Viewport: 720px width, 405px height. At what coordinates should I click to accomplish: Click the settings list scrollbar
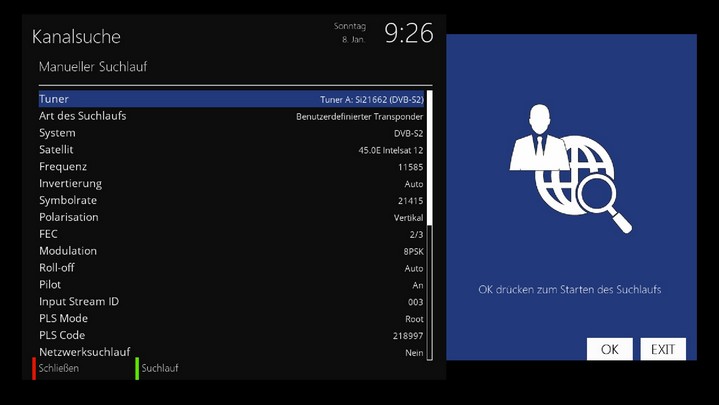pyautogui.click(x=429, y=225)
